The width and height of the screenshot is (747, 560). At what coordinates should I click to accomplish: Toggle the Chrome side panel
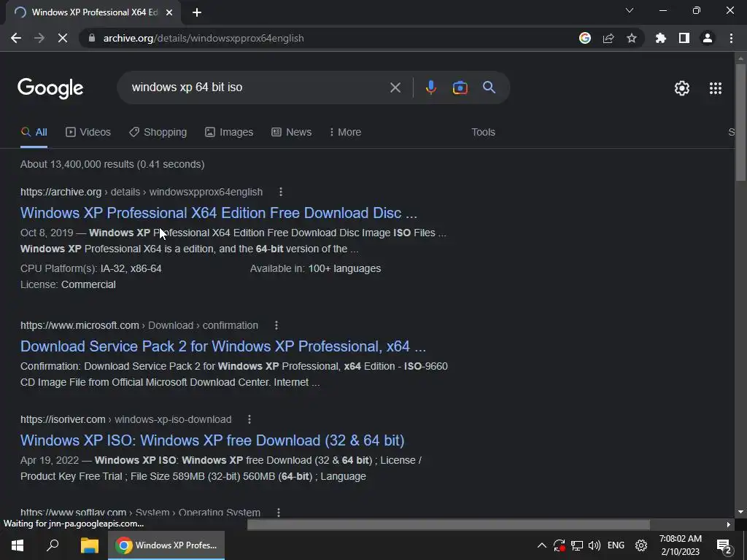pos(684,38)
